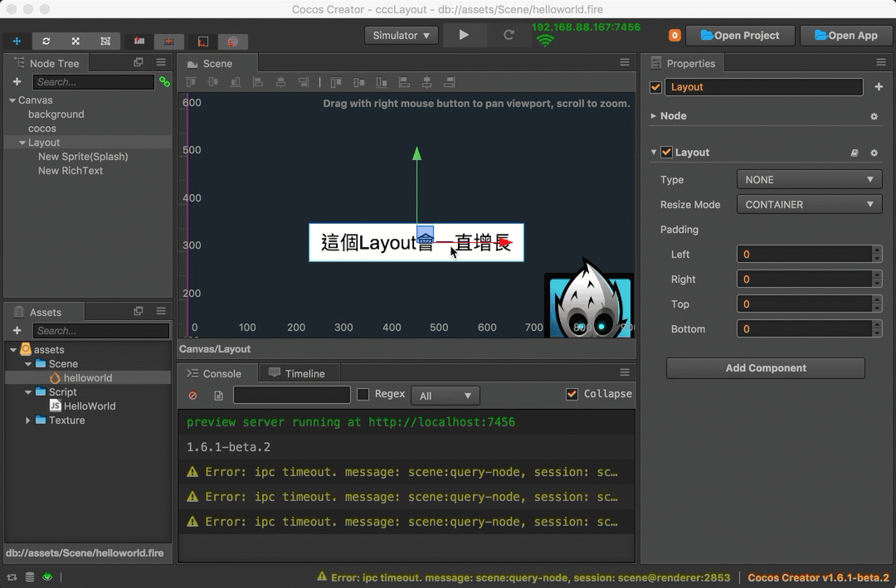Viewport: 896px width, 588px height.
Task: Click the Node Tree link-search icon
Action: pyautogui.click(x=164, y=82)
